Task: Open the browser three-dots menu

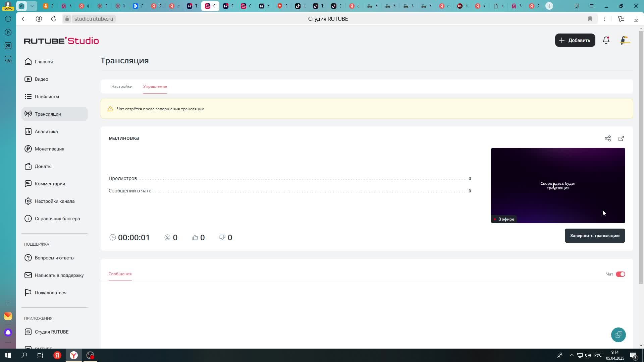Action: pos(605,19)
